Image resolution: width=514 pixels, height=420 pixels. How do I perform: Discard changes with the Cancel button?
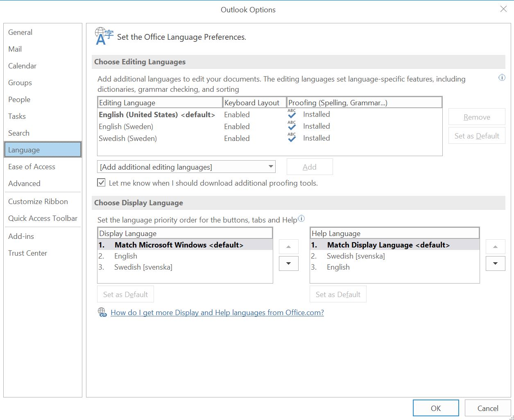tap(488, 408)
